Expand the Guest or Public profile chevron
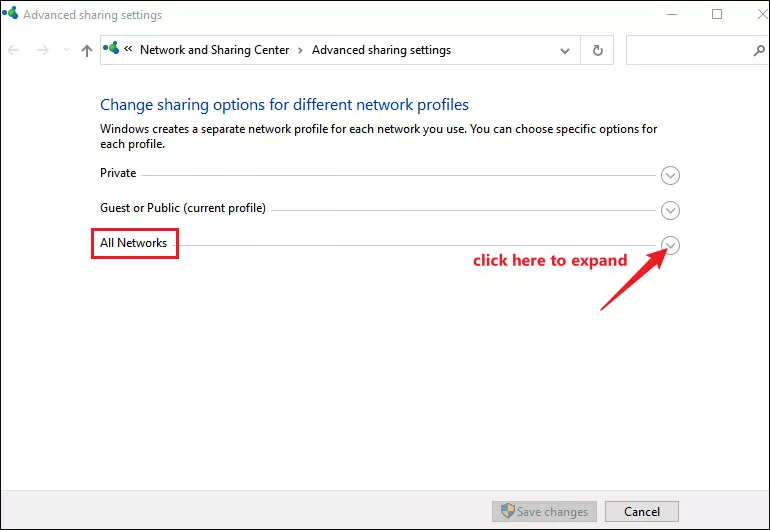The image size is (770, 530). [x=670, y=210]
